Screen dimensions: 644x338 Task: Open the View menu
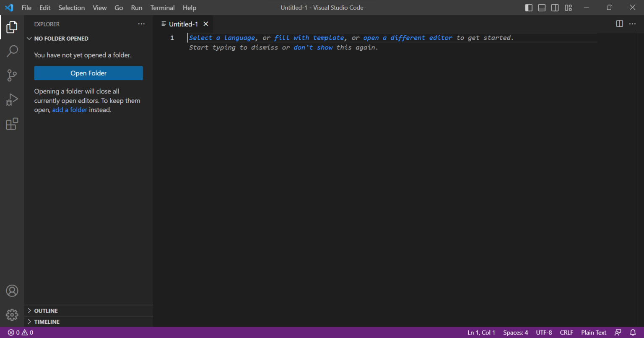(x=100, y=8)
